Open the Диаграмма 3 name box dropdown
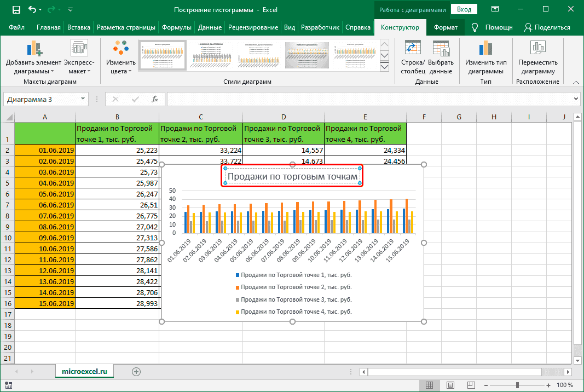The width and height of the screenshot is (584, 392). point(83,99)
